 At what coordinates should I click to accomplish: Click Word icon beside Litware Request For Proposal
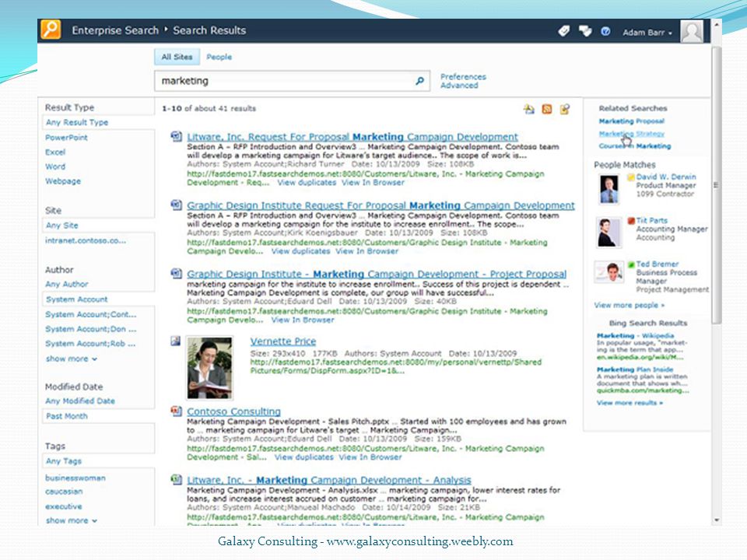[x=177, y=137]
